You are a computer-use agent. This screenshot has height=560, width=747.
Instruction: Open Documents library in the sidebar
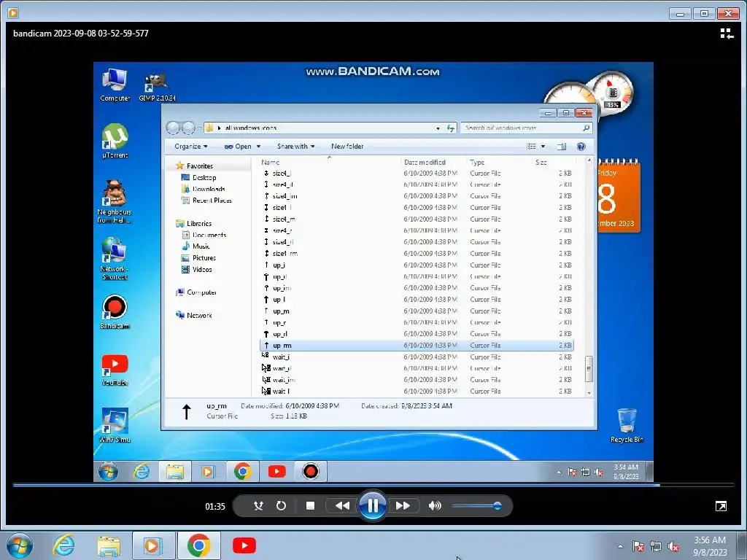click(x=204, y=235)
